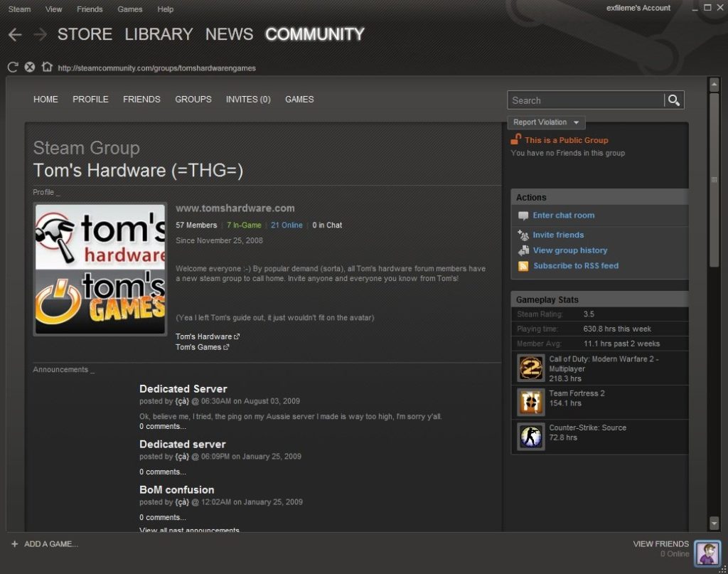Open the Friends menu in menu bar
The height and width of the screenshot is (574, 728).
[90, 9]
